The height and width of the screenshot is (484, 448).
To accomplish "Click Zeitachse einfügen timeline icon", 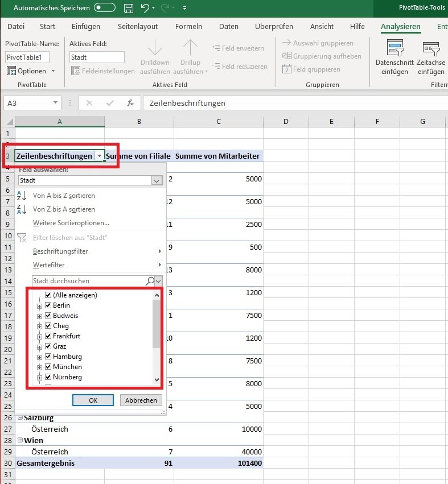I will [431, 50].
